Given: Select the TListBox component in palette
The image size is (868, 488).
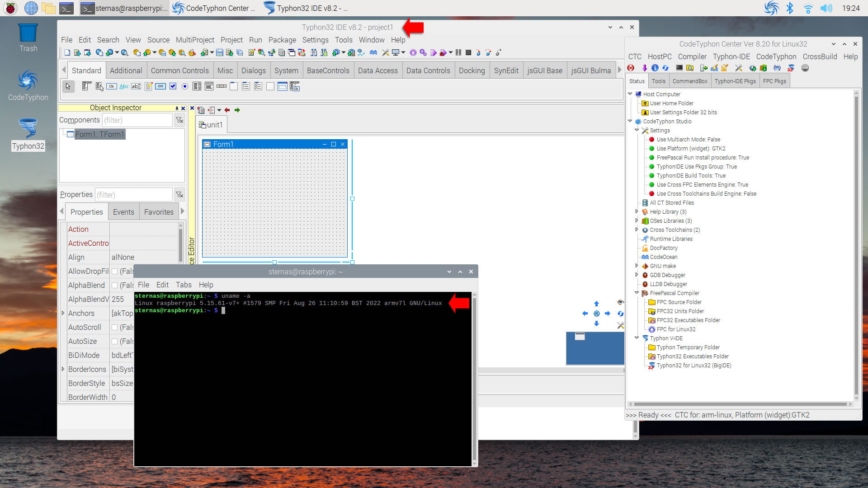Looking at the screenshot, I should (197, 86).
